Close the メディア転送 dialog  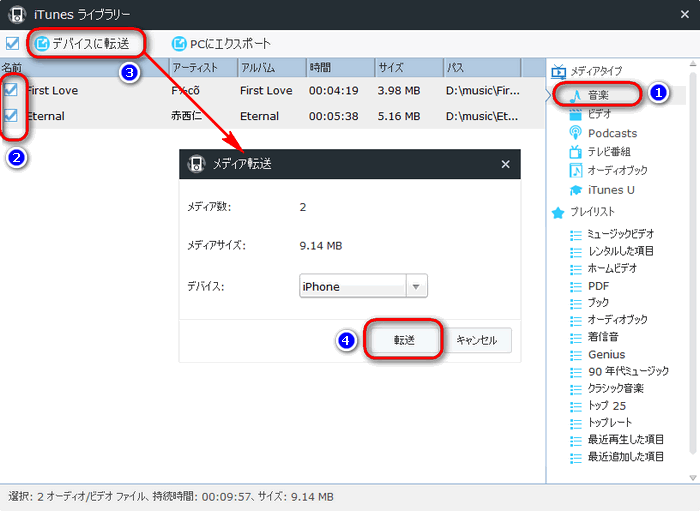[x=505, y=164]
